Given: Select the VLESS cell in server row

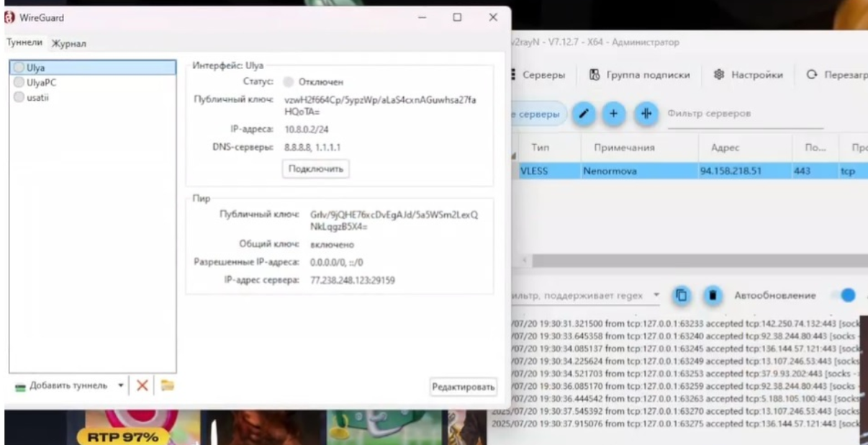Looking at the screenshot, I should tap(550, 171).
